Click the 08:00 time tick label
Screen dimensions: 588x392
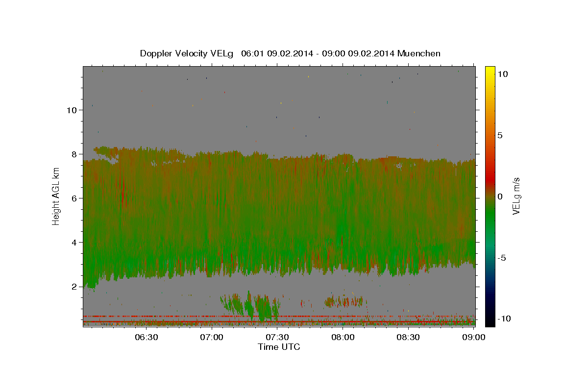[343, 337]
